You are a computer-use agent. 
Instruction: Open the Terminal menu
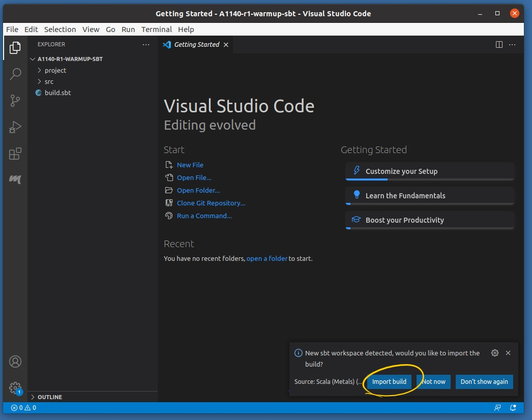pyautogui.click(x=156, y=29)
